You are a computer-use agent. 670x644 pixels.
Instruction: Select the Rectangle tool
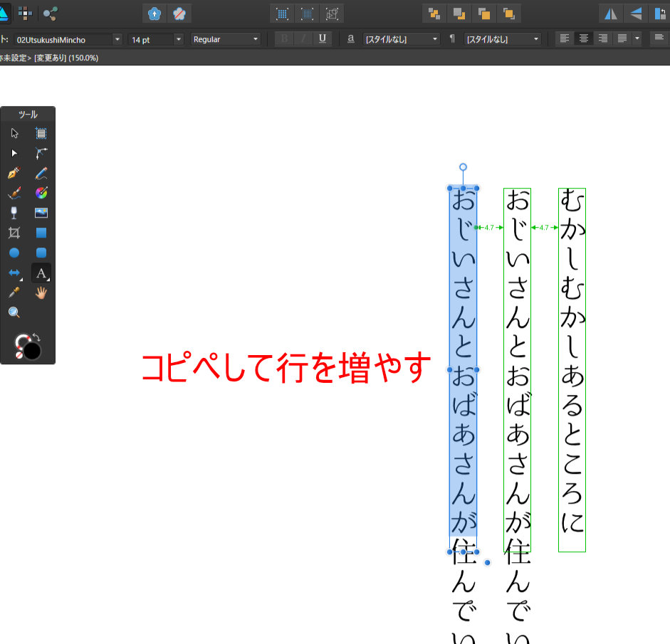pos(41,233)
